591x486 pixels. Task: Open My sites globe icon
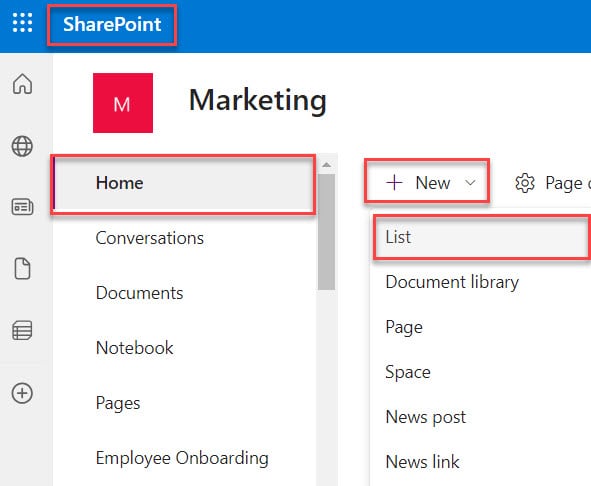[x=22, y=146]
